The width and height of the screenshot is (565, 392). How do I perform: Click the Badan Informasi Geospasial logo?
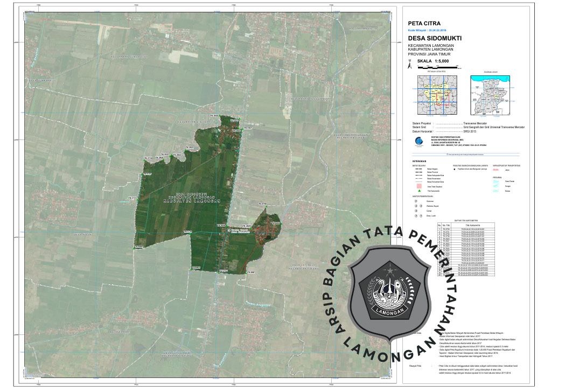pos(411,141)
